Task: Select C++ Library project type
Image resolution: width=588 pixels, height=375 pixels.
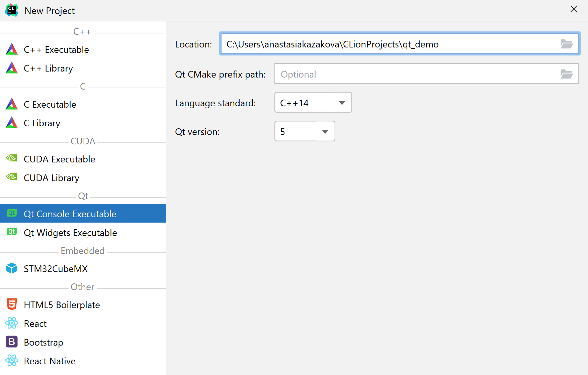Action: pyautogui.click(x=49, y=69)
